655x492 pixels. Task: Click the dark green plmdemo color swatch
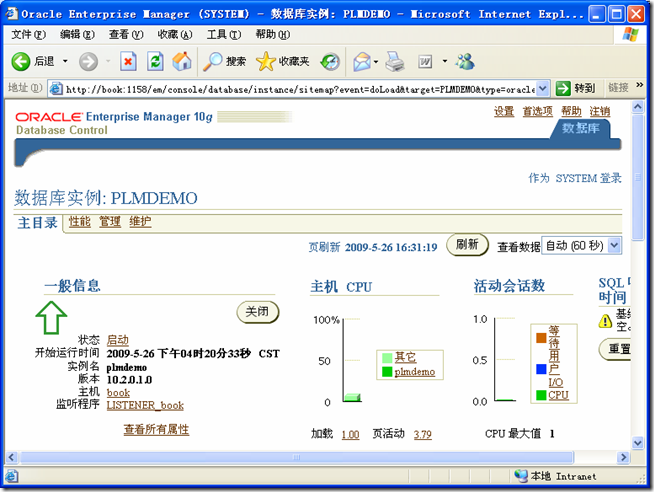point(387,372)
